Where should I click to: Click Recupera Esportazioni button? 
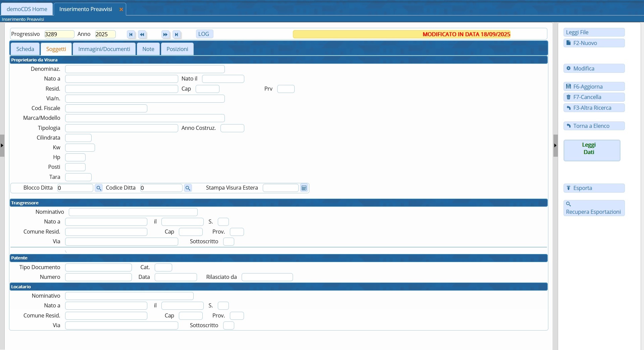tap(594, 208)
